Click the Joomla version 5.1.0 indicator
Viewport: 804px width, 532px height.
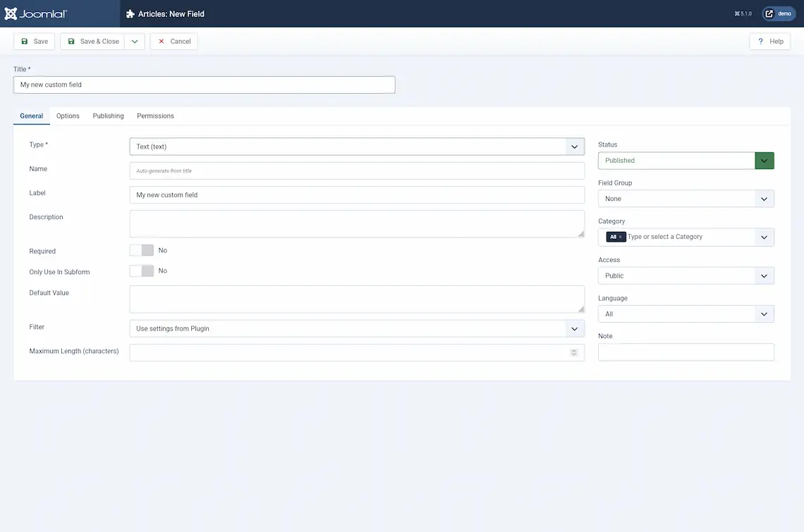pos(743,13)
